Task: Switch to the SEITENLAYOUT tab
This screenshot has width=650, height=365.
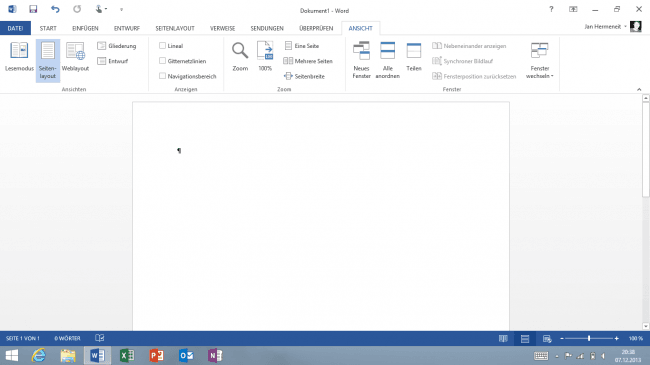Action: coord(175,28)
